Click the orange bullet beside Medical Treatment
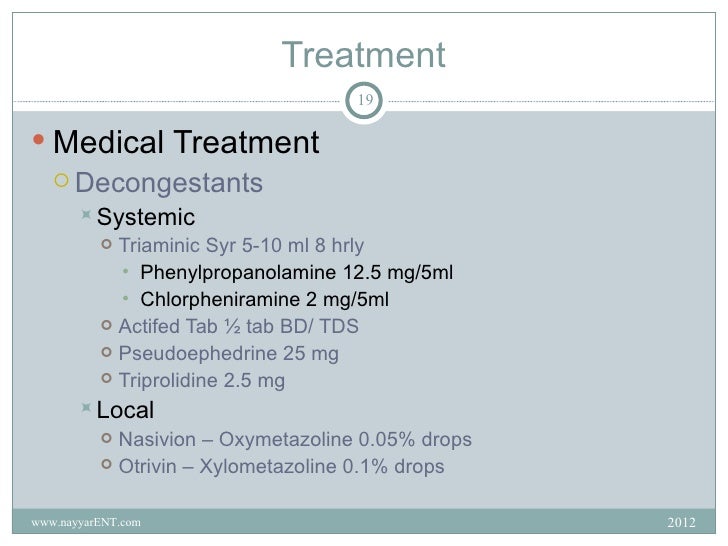Viewport: 728px width, 546px height. [x=39, y=139]
